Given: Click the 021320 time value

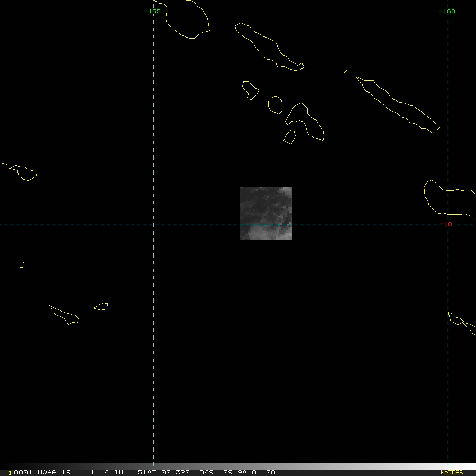Looking at the screenshot, I should point(176,472).
